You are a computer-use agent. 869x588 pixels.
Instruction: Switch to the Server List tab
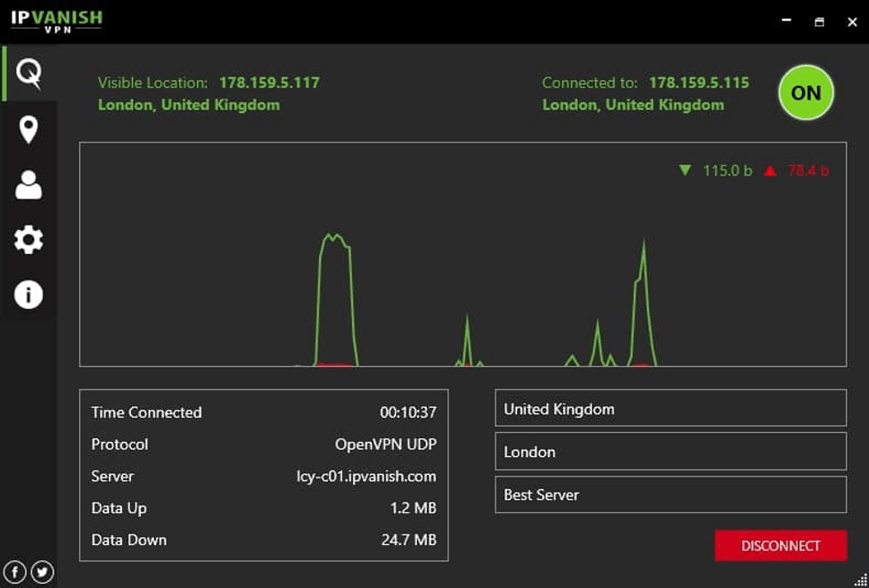click(x=29, y=130)
